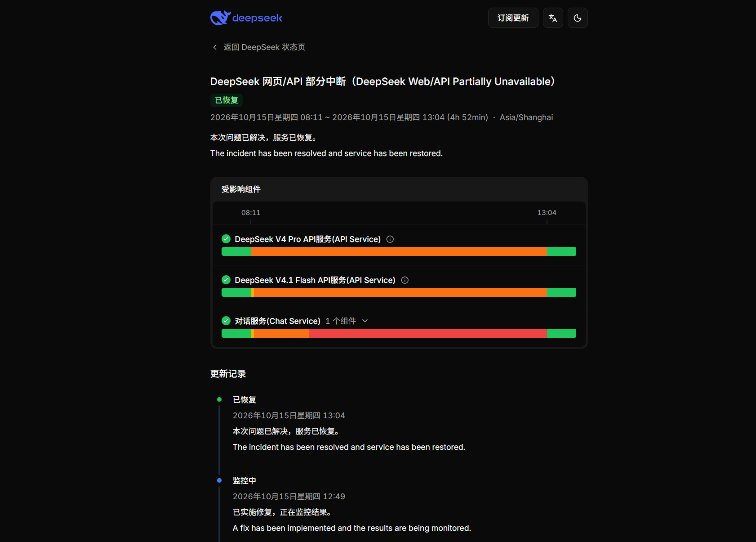Image resolution: width=756 pixels, height=542 pixels.
Task: Click the DeepSeek V4 Pro API服务 label
Action: coord(308,239)
